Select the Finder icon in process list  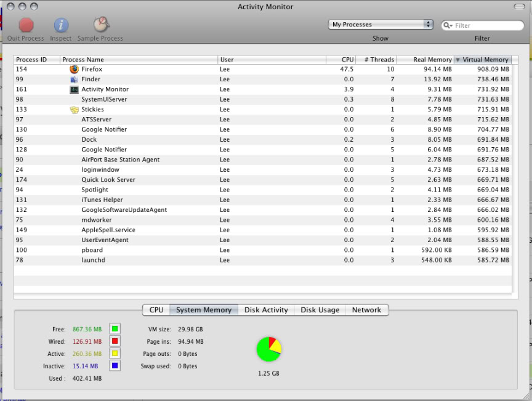click(x=74, y=79)
